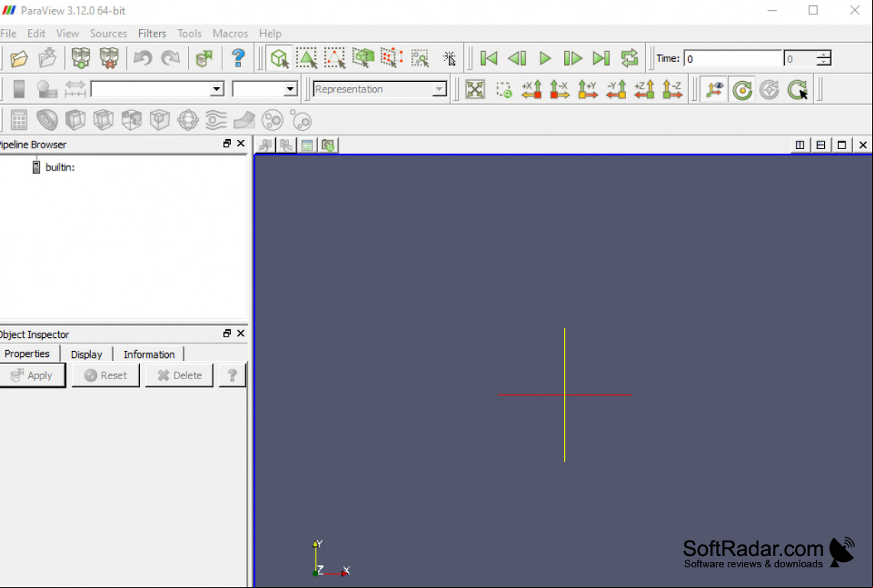Toggle Auto Apply icon
Screen dimensions: 873x588
[x=204, y=58]
